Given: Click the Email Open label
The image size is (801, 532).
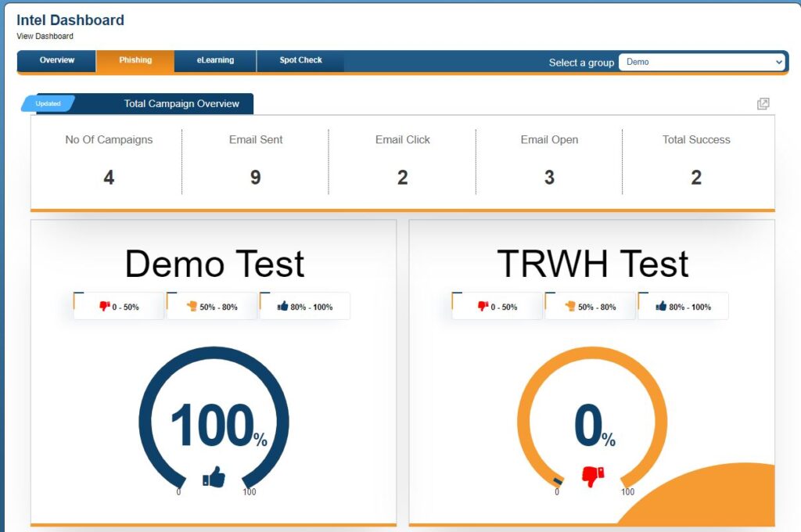Looking at the screenshot, I should click(549, 139).
